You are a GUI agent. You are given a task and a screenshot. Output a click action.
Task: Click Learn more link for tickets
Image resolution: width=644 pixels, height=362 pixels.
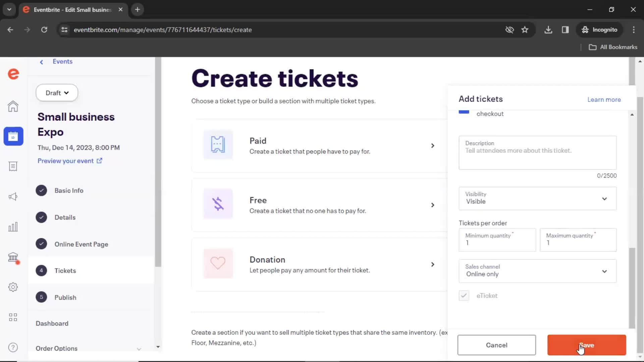click(604, 100)
